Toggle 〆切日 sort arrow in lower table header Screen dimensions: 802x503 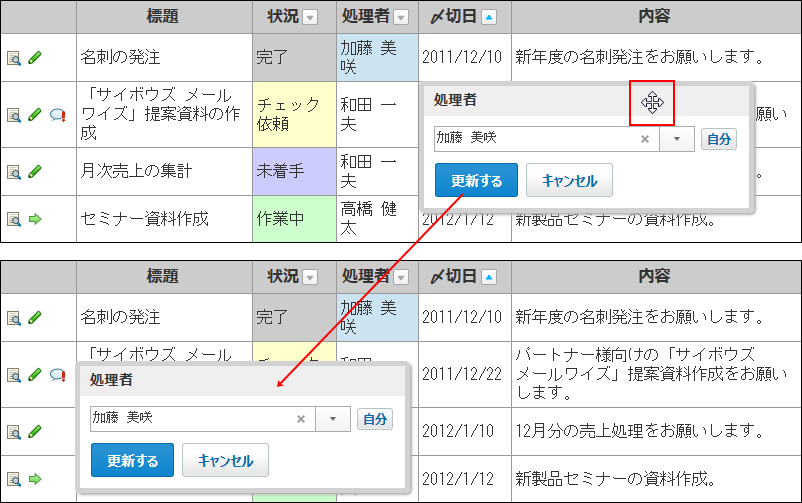click(489, 277)
